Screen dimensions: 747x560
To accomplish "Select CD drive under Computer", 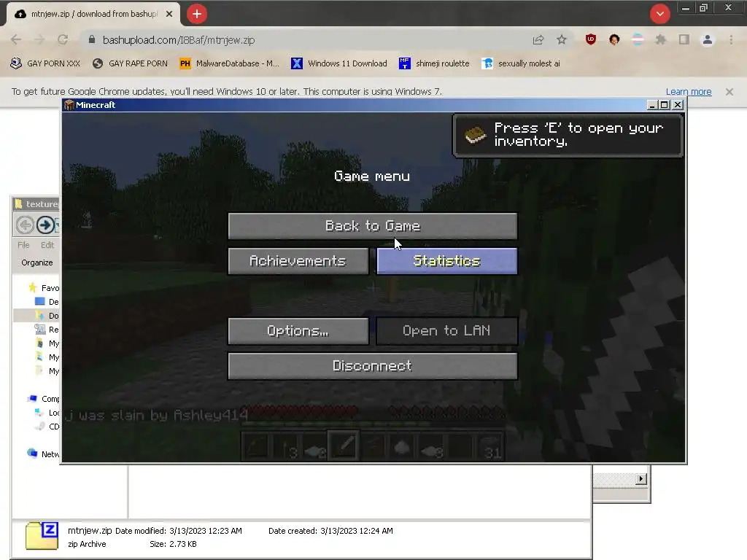I will coord(47,426).
